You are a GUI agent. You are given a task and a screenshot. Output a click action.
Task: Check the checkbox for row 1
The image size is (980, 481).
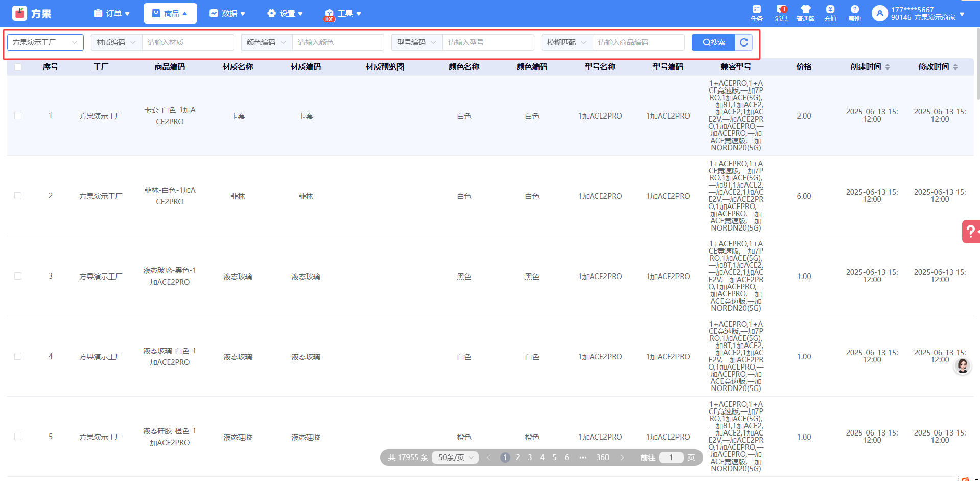18,116
